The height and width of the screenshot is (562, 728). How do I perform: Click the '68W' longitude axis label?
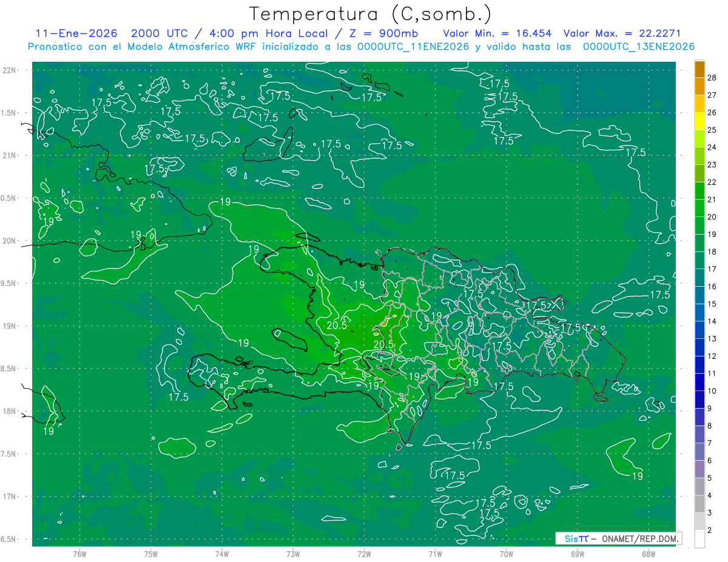(649, 554)
